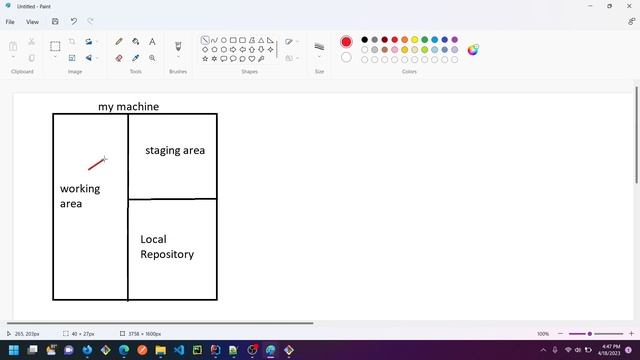Select the Right arrow shape
Image resolution: width=640 pixels, height=360 pixels.
(233, 49)
